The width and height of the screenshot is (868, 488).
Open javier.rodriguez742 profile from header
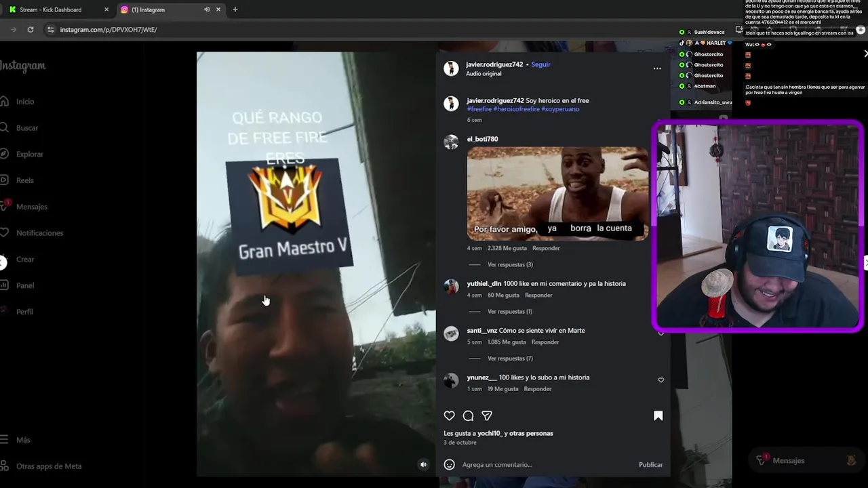(494, 64)
